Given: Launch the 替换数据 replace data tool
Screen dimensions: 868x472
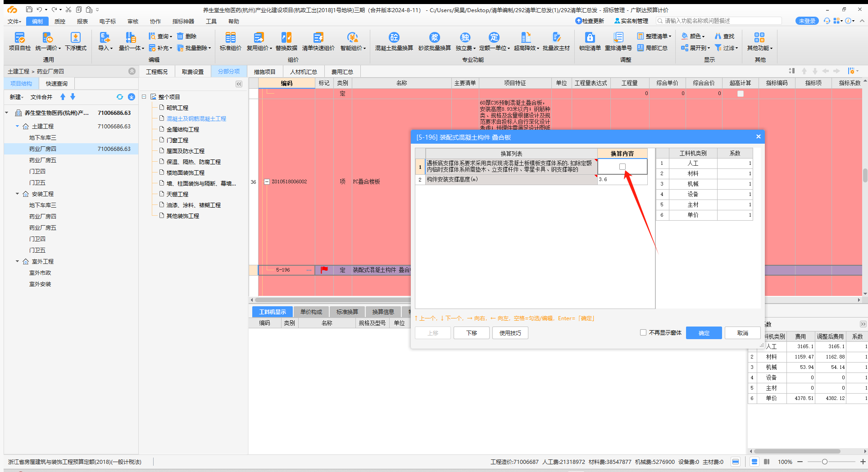Looking at the screenshot, I should (x=286, y=41).
